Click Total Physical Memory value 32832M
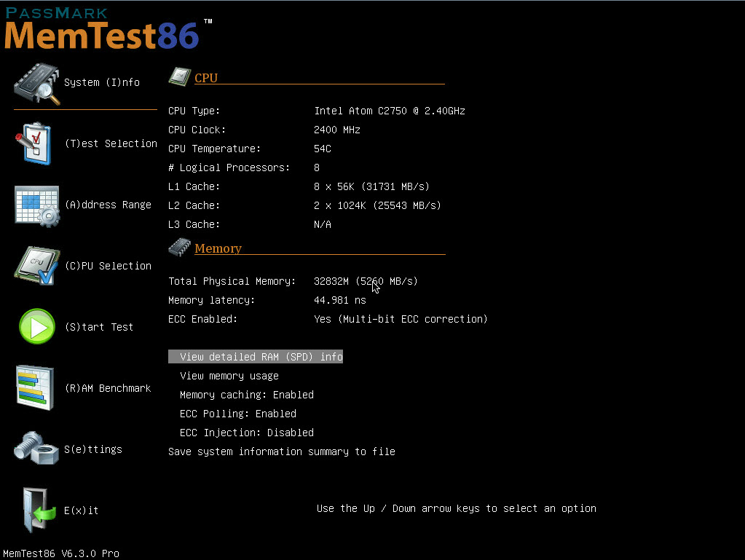Image resolution: width=745 pixels, height=560 pixels. click(x=366, y=281)
